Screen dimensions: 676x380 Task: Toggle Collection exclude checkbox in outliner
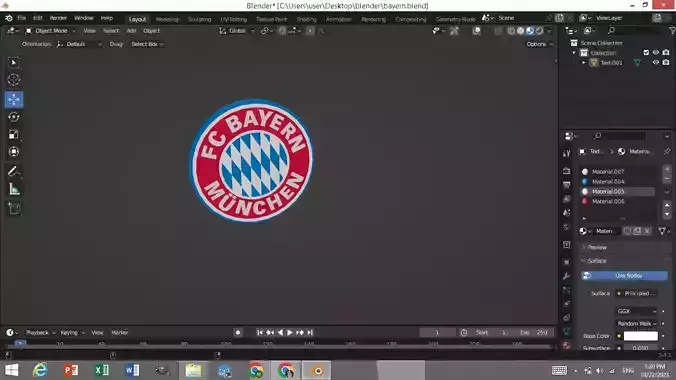[646, 53]
